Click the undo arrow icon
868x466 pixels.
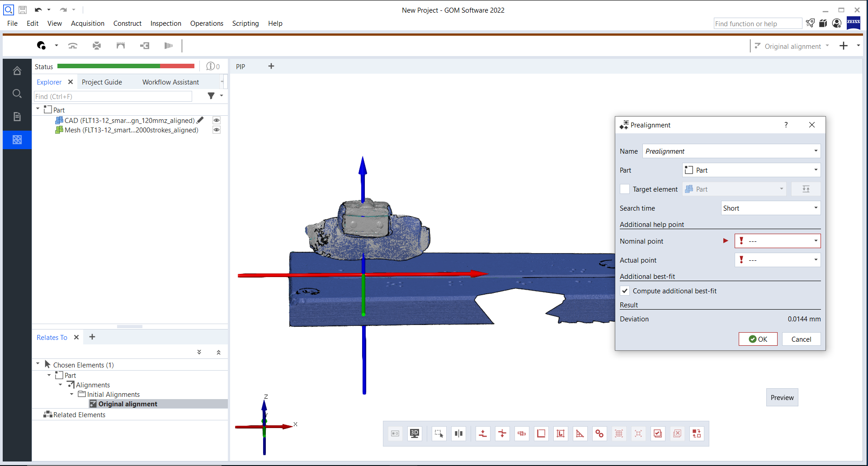(38, 9)
